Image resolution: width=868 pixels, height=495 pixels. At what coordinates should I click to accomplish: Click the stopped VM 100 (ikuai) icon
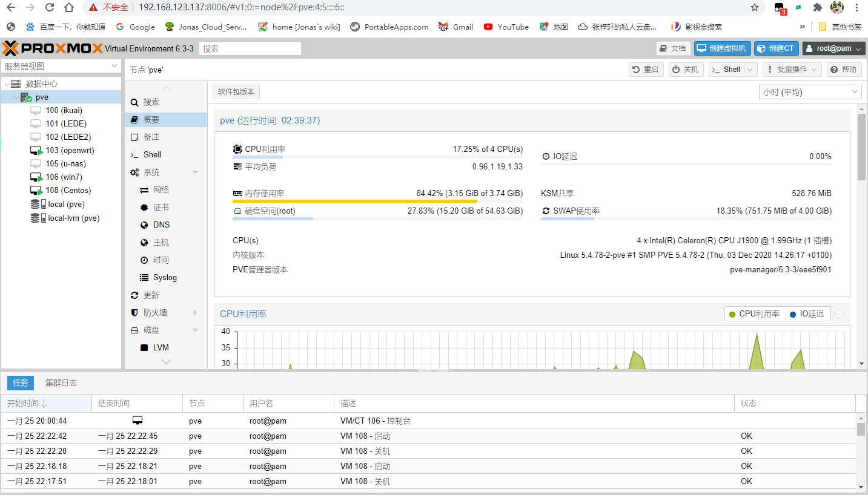(x=36, y=111)
